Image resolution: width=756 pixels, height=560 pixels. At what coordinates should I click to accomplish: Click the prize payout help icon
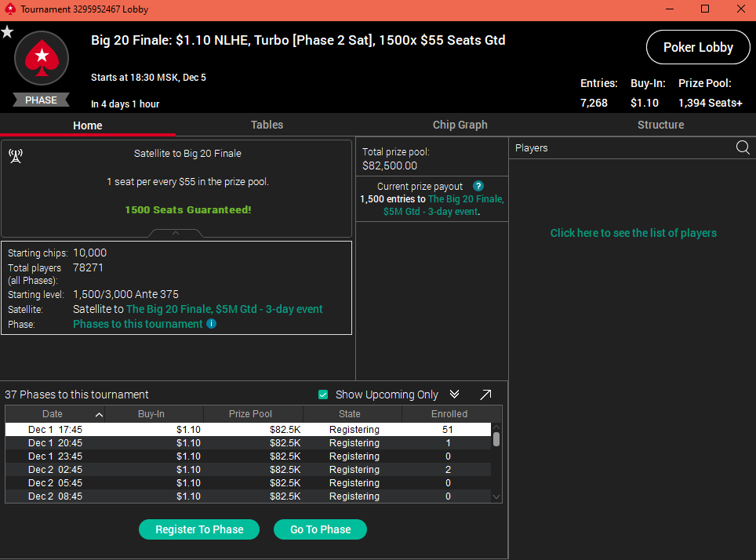478,187
